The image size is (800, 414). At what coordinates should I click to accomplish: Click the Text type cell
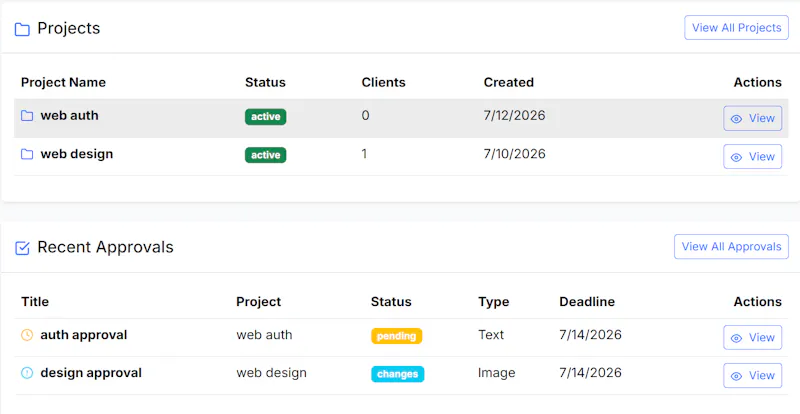coord(491,335)
